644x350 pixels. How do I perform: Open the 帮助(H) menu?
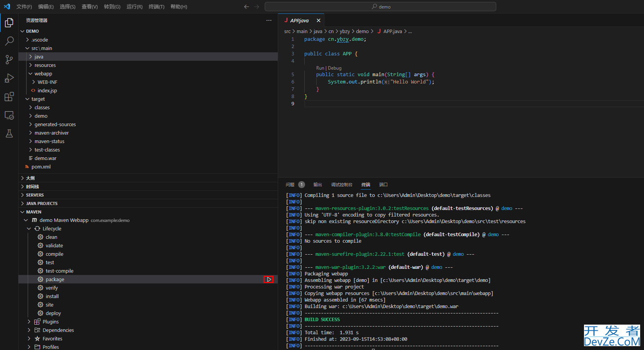(179, 7)
